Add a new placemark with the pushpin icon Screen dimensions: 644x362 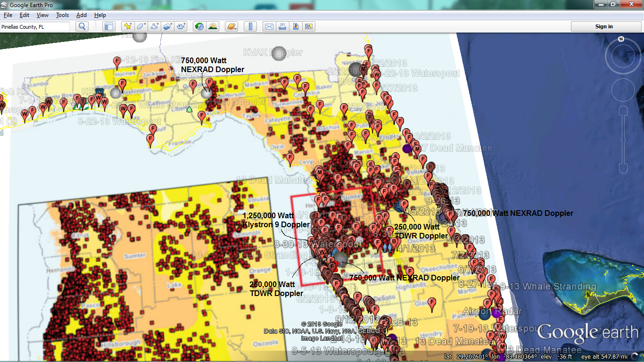[127, 26]
